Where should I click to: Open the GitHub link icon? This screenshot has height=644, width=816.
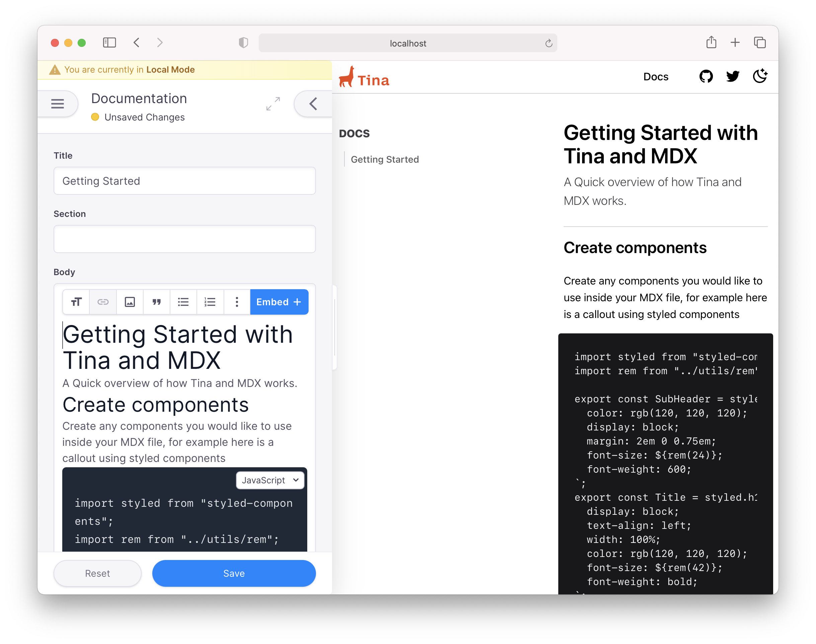pos(706,77)
